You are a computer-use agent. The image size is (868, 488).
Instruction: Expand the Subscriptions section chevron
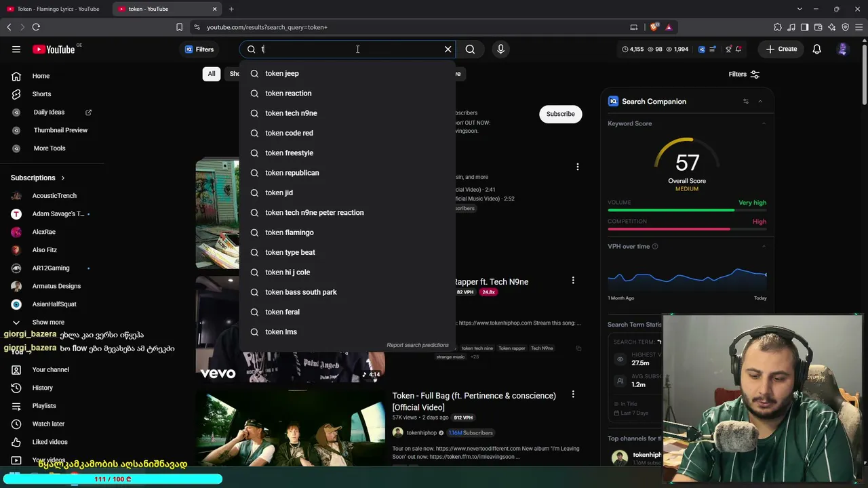[x=62, y=178]
